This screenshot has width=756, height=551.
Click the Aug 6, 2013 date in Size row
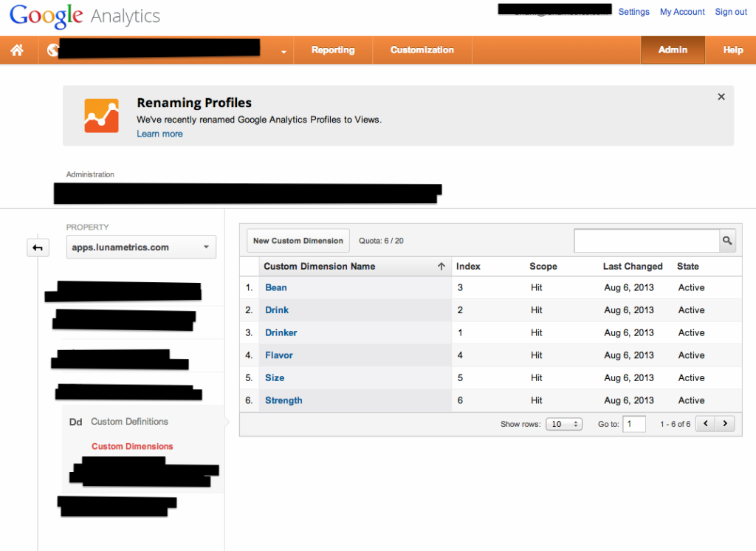629,378
